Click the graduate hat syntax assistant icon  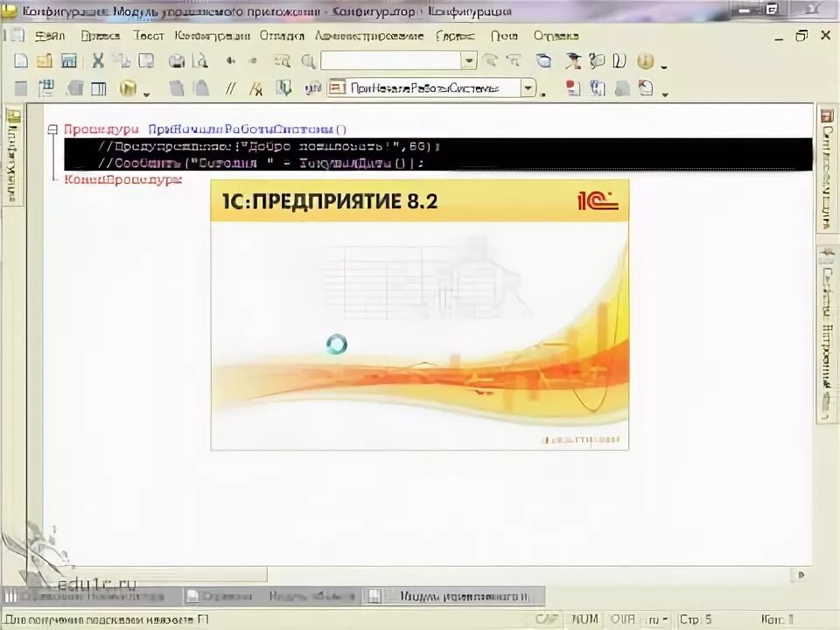click(x=573, y=60)
